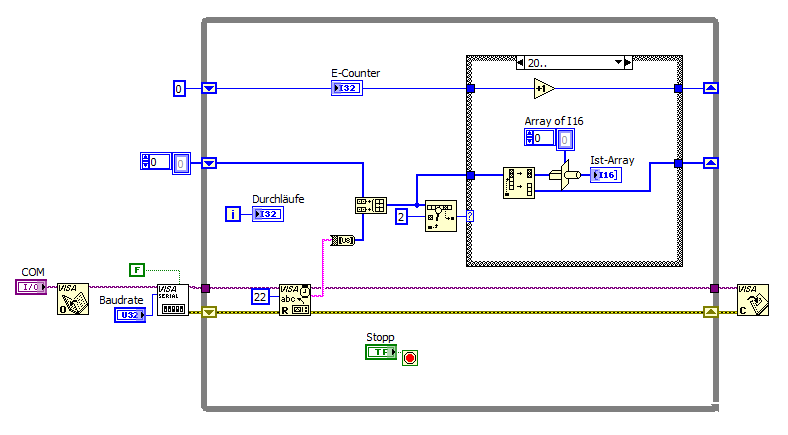Select the String to Byte Array node
The height and width of the screenshot is (435, 788).
pyautogui.click(x=343, y=241)
